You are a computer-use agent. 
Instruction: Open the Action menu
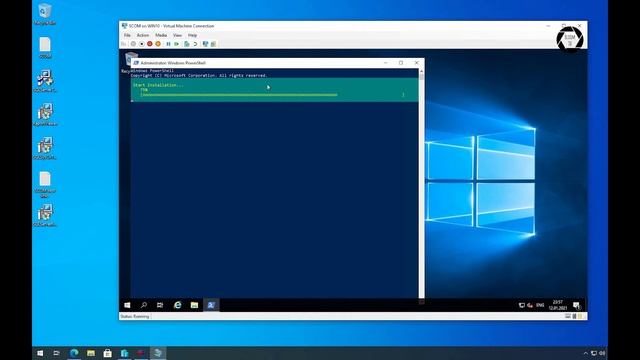(143, 36)
